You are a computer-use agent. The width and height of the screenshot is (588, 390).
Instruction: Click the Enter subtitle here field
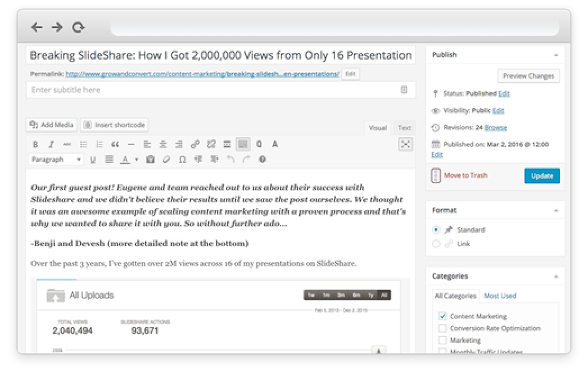220,90
